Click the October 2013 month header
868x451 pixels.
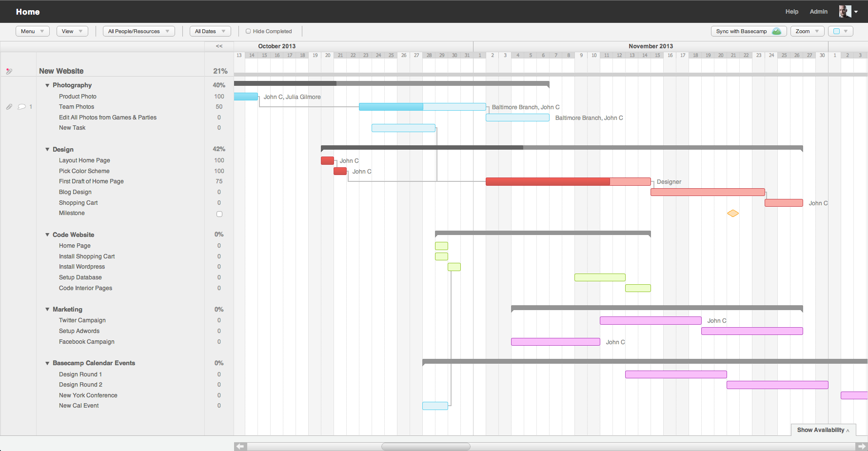point(276,46)
